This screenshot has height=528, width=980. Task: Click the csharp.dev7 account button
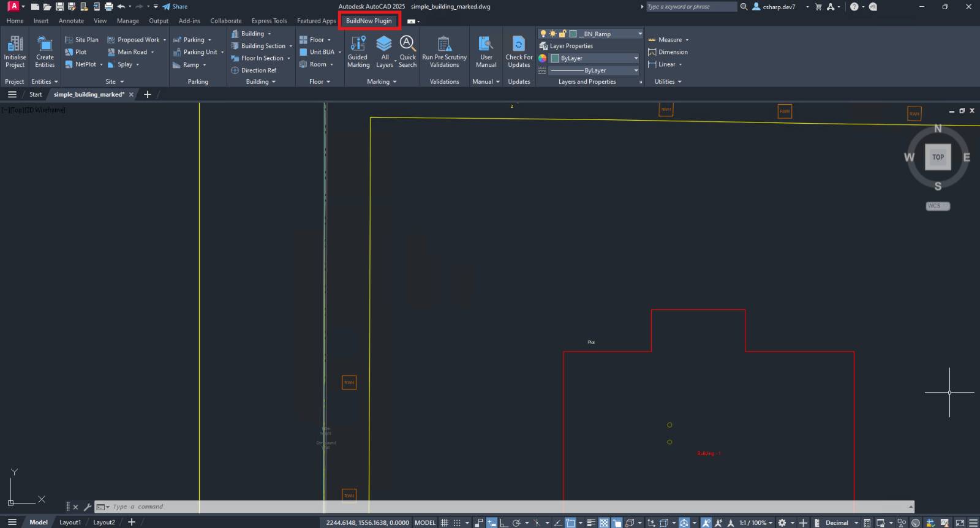(x=775, y=7)
